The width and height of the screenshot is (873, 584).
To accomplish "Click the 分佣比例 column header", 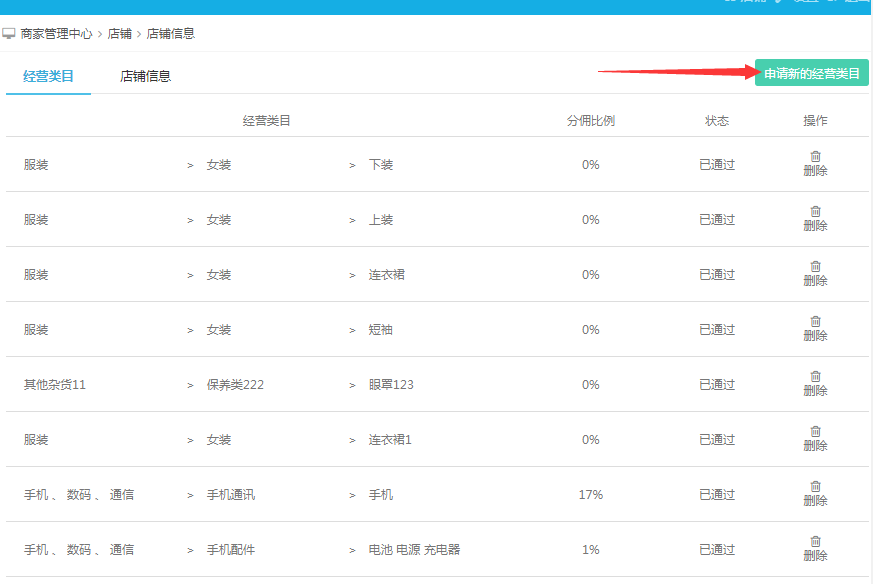I will 590,121.
